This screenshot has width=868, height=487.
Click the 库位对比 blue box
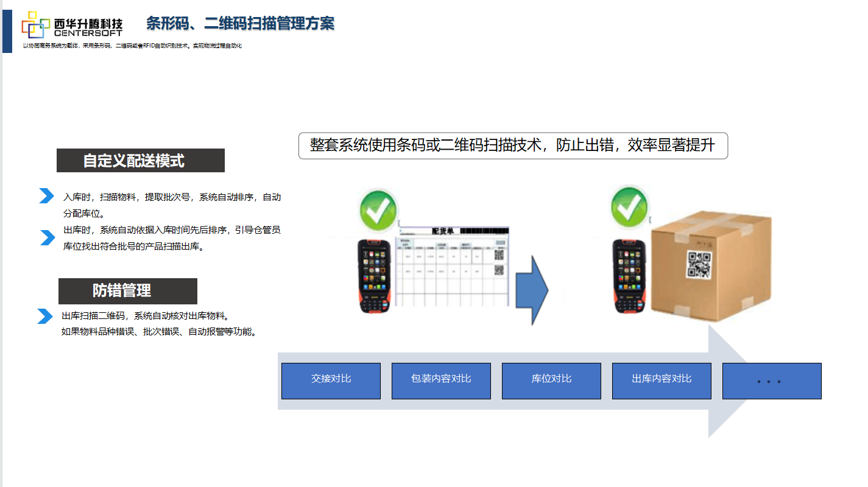point(551,381)
